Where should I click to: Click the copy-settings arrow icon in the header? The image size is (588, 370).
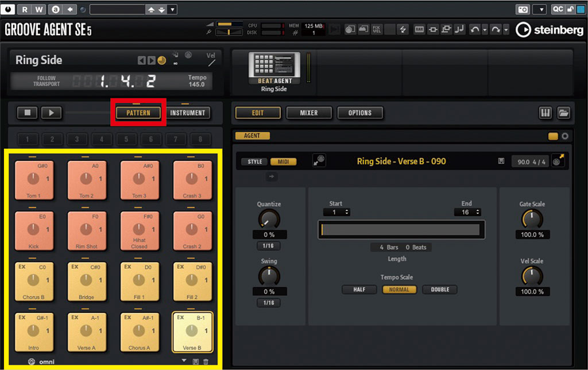(69, 9)
